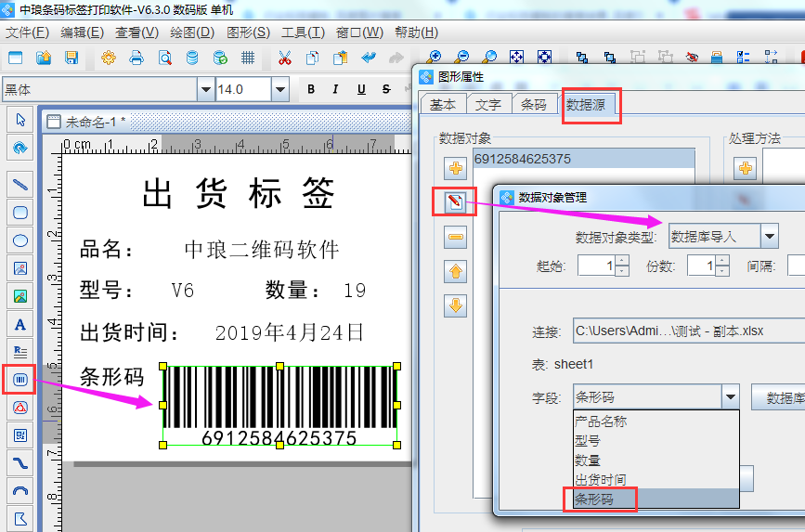Click the scissors cut icon
805x532 pixels.
tap(284, 58)
